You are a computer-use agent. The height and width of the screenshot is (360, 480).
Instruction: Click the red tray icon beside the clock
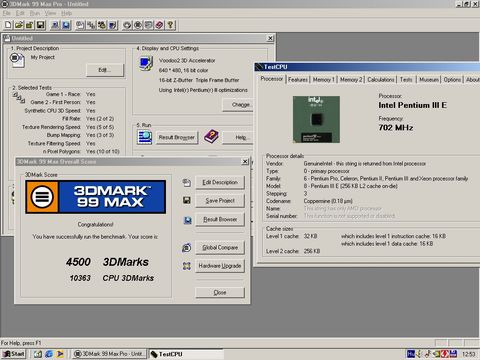pyautogui.click(x=445, y=354)
